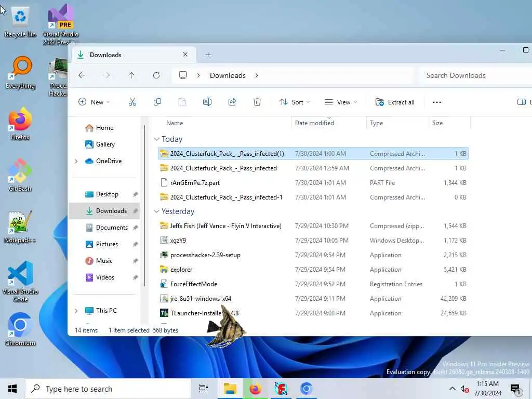
Task: Click chevron before Downloads in address bar
Action: pyautogui.click(x=198, y=75)
